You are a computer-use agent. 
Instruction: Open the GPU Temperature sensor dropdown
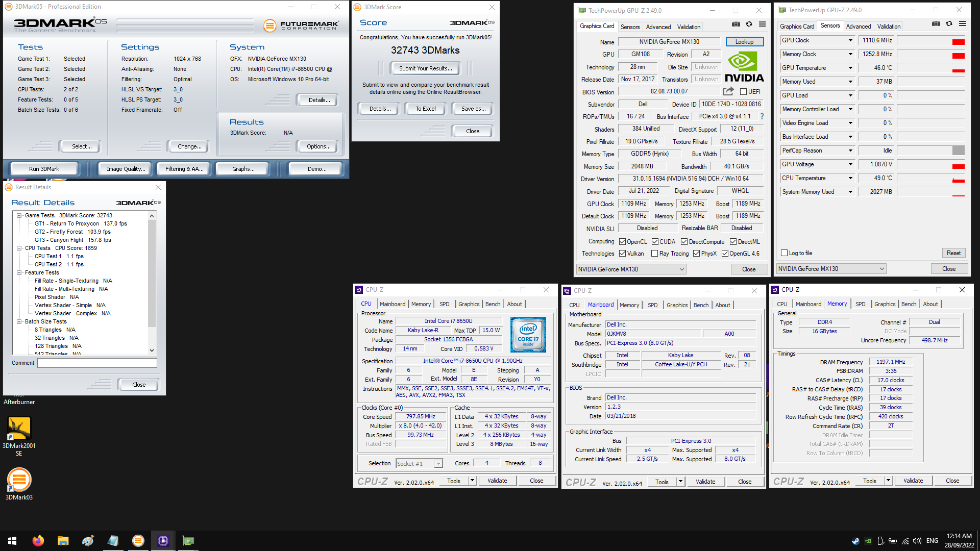pyautogui.click(x=850, y=68)
